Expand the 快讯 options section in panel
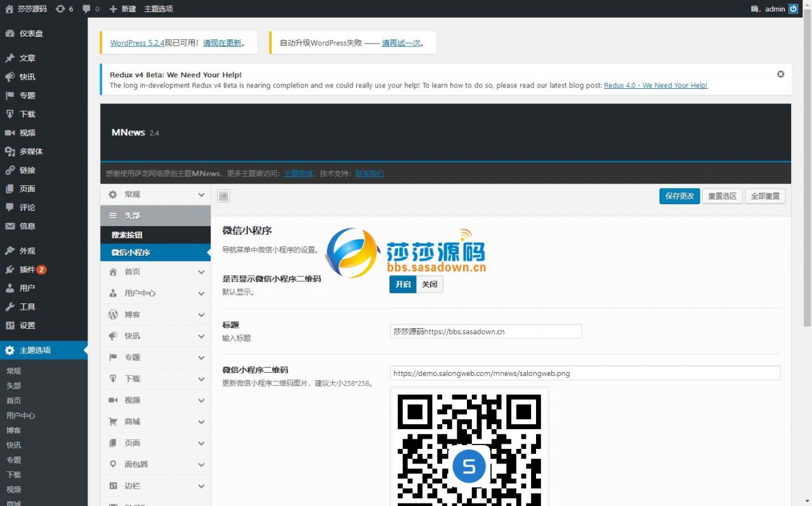 click(155, 336)
